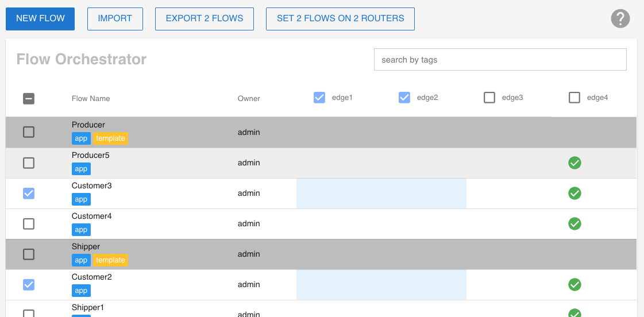
Task: Click green check for Shipper1 on edge4
Action: 574,313
